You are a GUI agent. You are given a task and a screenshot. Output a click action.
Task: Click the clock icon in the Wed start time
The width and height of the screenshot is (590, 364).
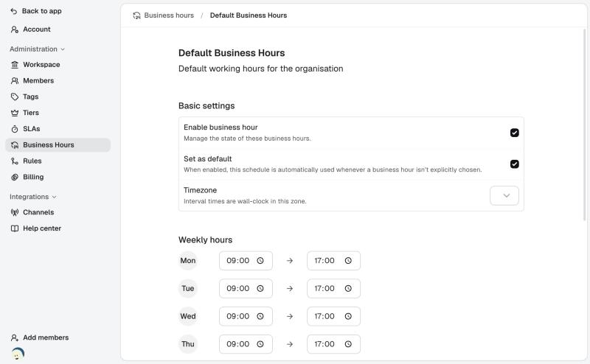[x=260, y=316]
